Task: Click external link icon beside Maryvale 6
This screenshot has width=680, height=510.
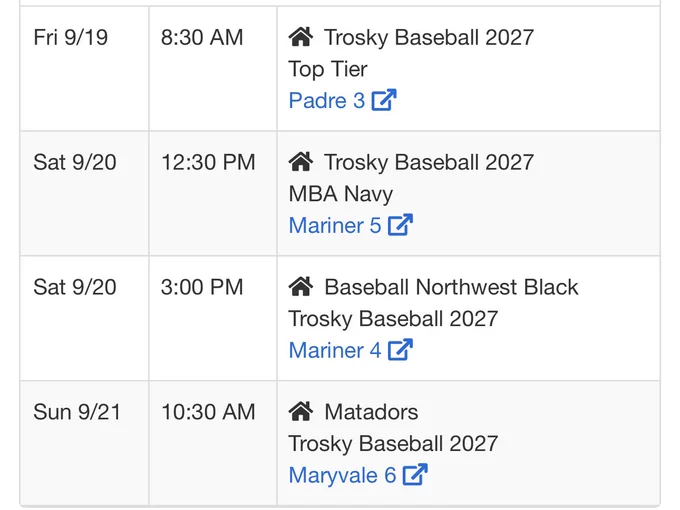Action: pyautogui.click(x=415, y=475)
